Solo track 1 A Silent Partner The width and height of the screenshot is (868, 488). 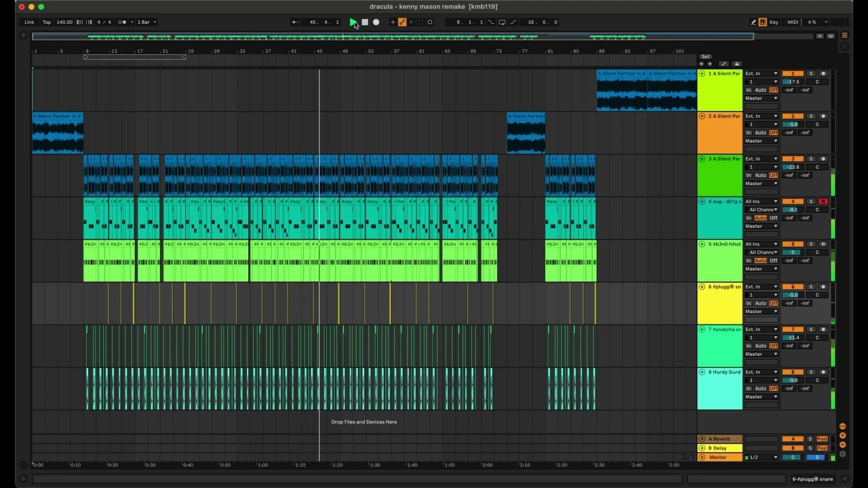click(810, 73)
